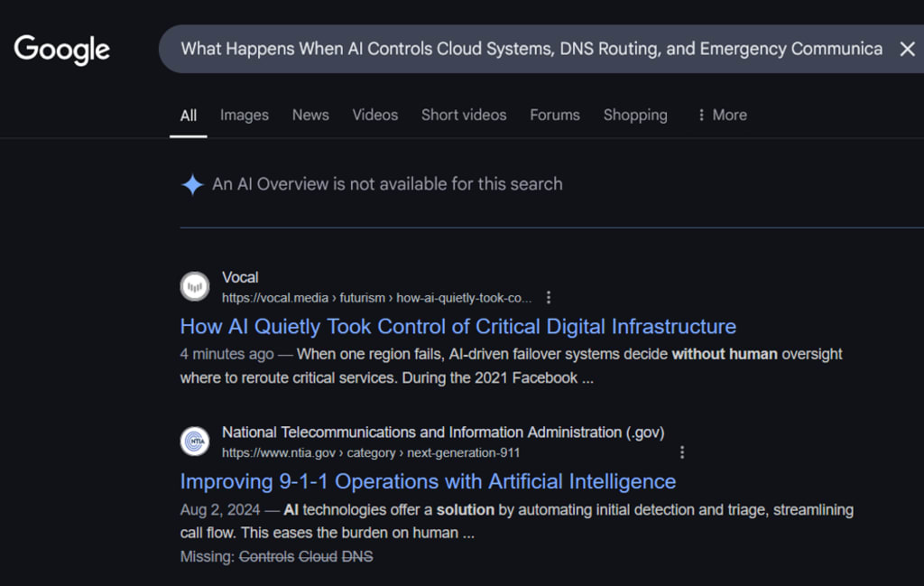Open the Short videos tab
924x586 pixels.
(464, 115)
